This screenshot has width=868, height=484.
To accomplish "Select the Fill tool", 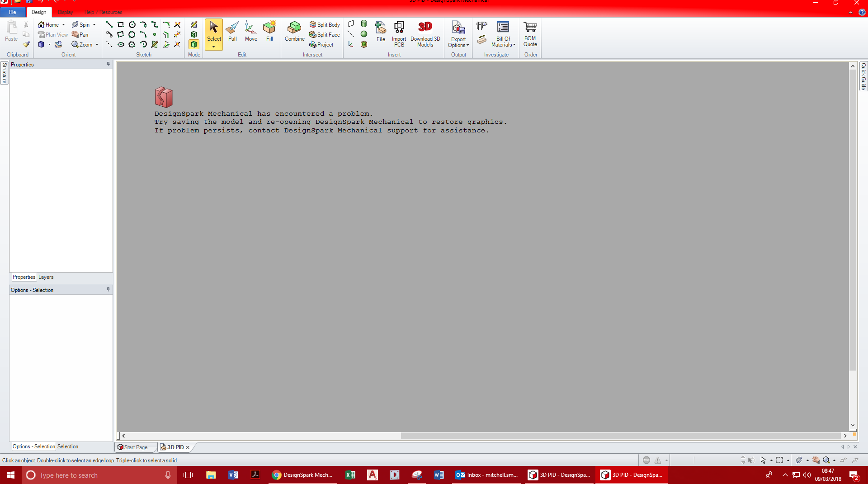I will tap(269, 32).
